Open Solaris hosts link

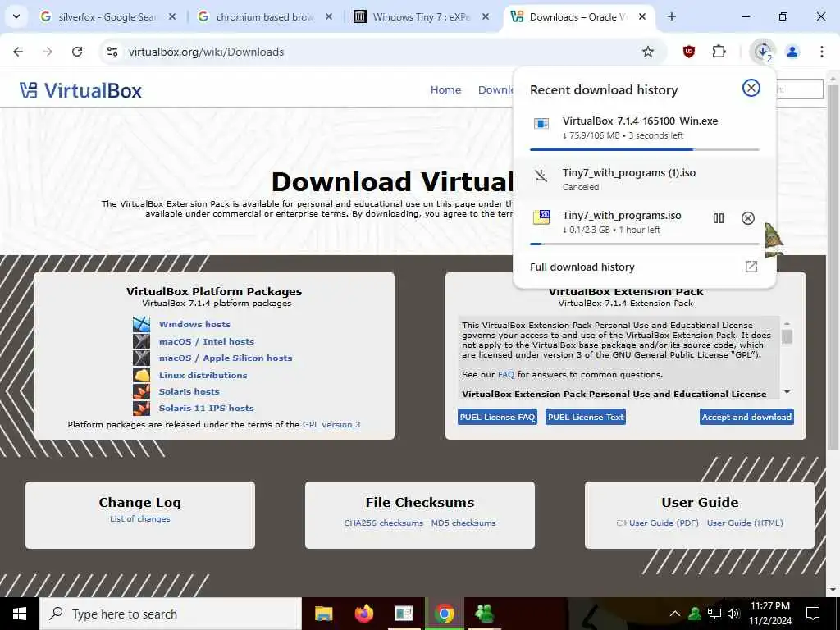189,391
